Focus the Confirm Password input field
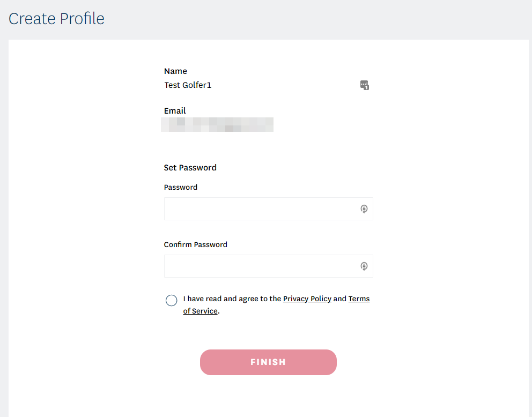Screen dimensions: 532x417 coord(260,266)
